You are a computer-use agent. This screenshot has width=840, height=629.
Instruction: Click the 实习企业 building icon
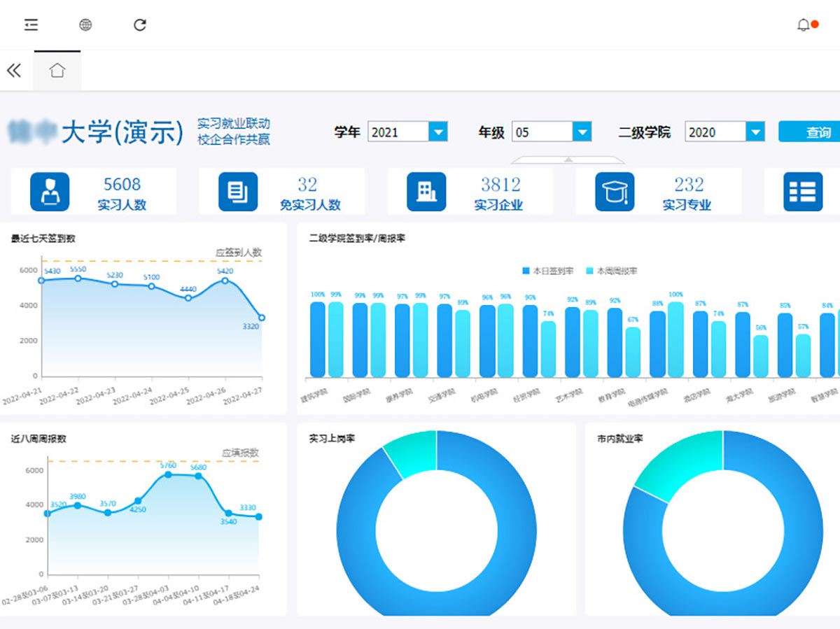426,192
